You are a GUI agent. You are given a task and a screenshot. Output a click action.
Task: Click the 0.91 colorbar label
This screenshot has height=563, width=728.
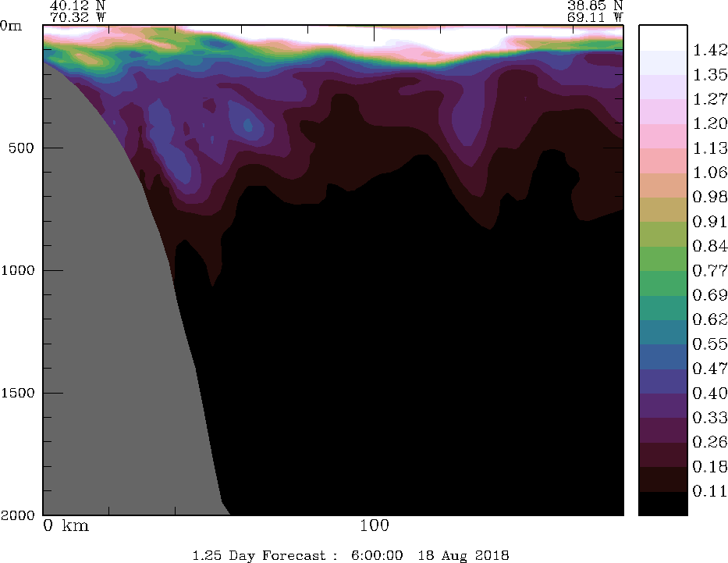pyautogui.click(x=710, y=221)
